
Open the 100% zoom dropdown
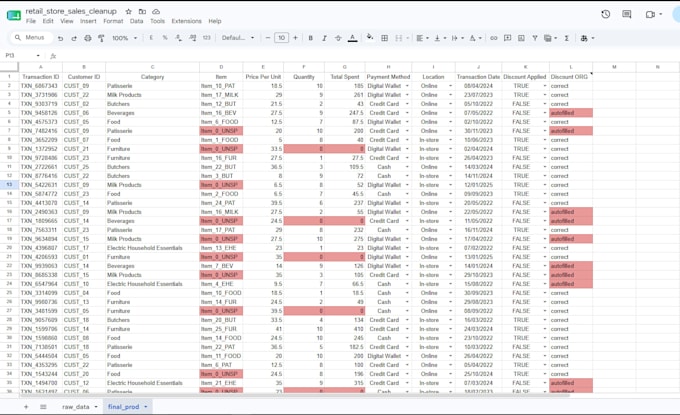124,38
